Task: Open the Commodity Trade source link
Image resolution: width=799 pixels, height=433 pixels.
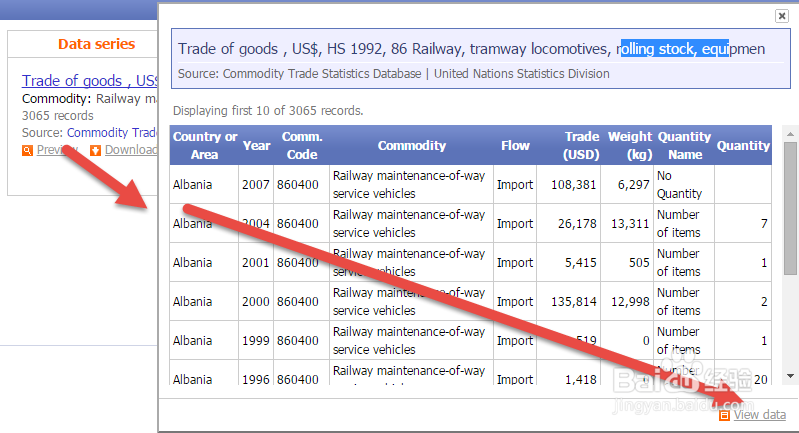Action: (x=112, y=132)
